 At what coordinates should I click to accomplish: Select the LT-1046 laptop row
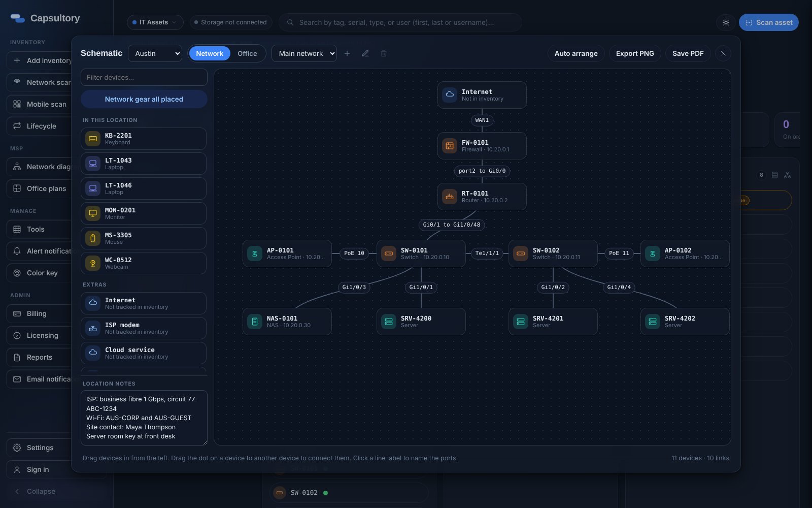point(144,188)
